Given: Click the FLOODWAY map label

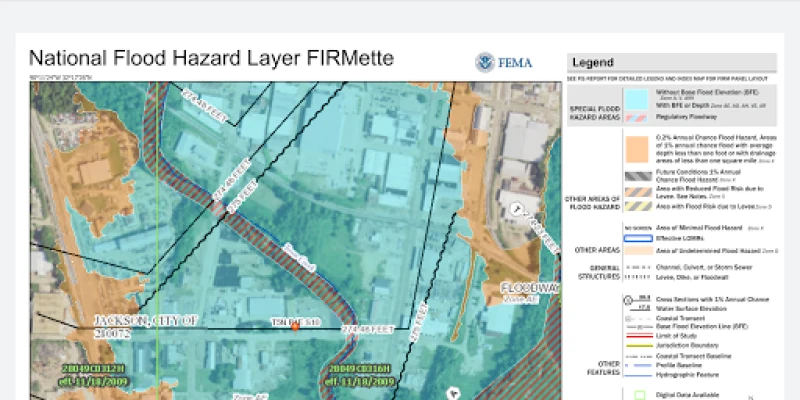Looking at the screenshot, I should (530, 288).
